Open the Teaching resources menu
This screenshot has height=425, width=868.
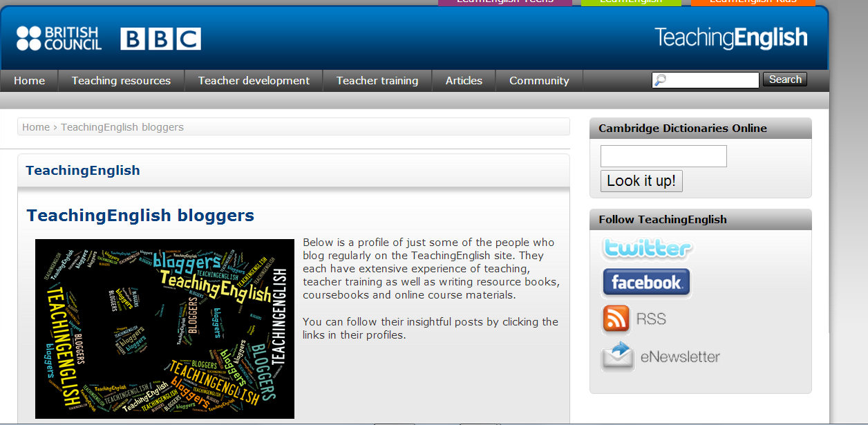(121, 81)
